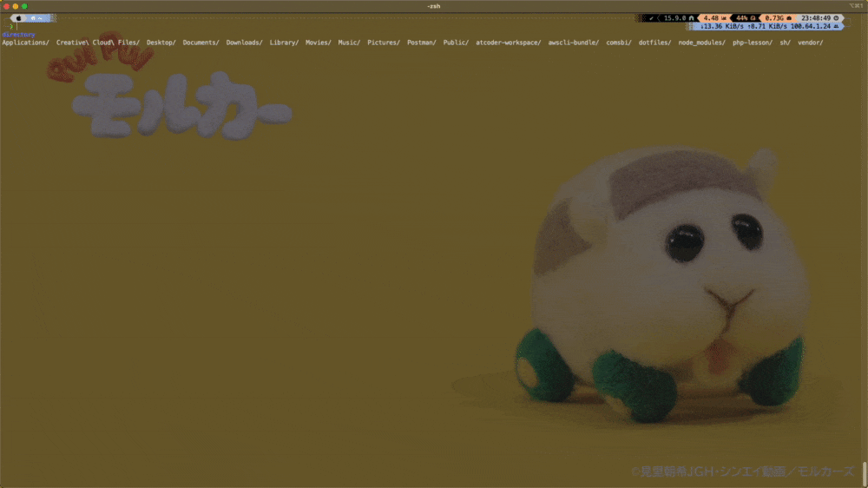Select the atcoder-workspace/ completion entry
The image size is (868, 488).
coord(508,42)
